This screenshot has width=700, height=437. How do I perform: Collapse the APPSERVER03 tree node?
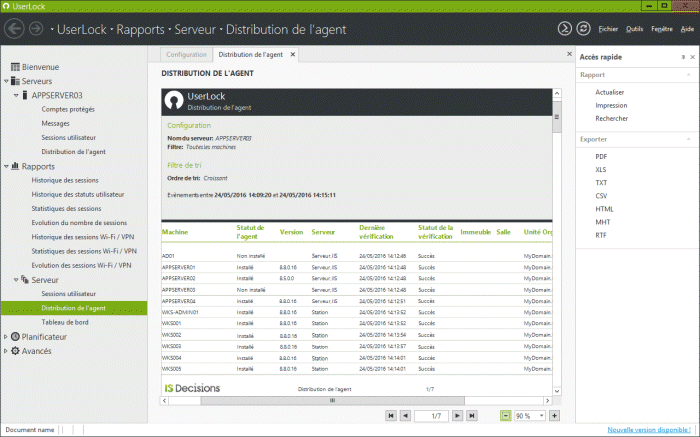click(16, 95)
